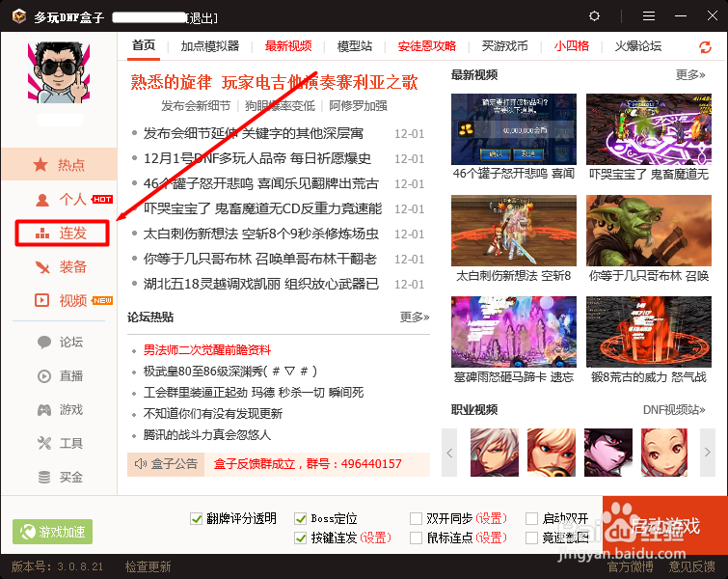Open 更多» next to 最新视频

[690, 75]
